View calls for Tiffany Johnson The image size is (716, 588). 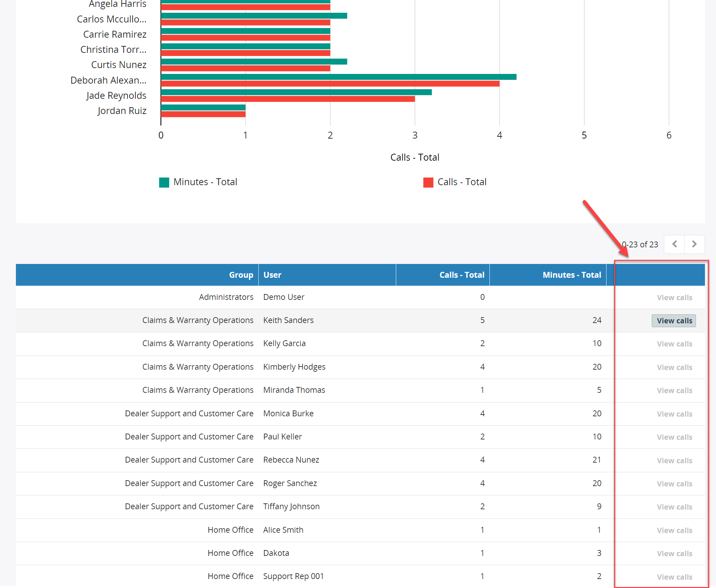pos(674,507)
